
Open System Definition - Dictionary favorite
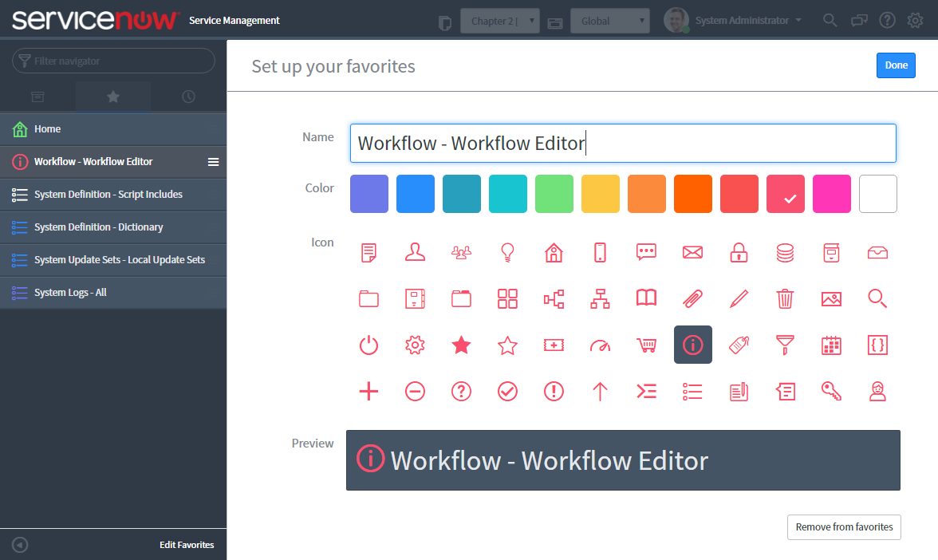[x=113, y=227]
